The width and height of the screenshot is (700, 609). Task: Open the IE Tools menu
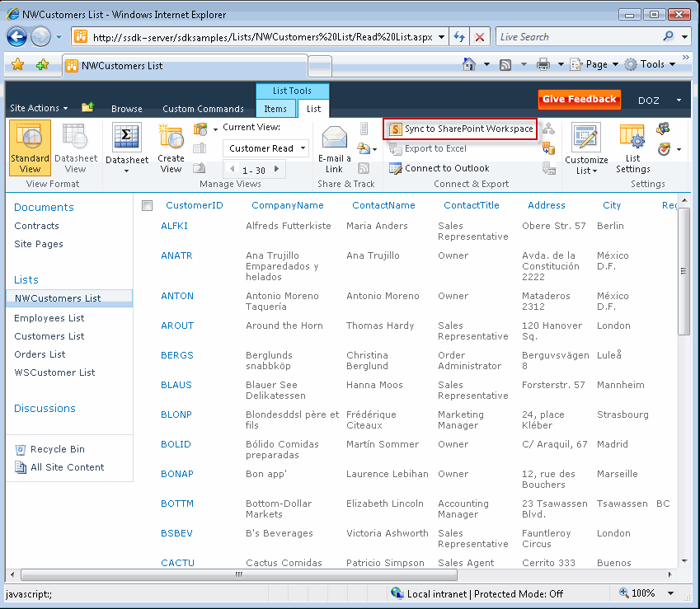[x=651, y=64]
